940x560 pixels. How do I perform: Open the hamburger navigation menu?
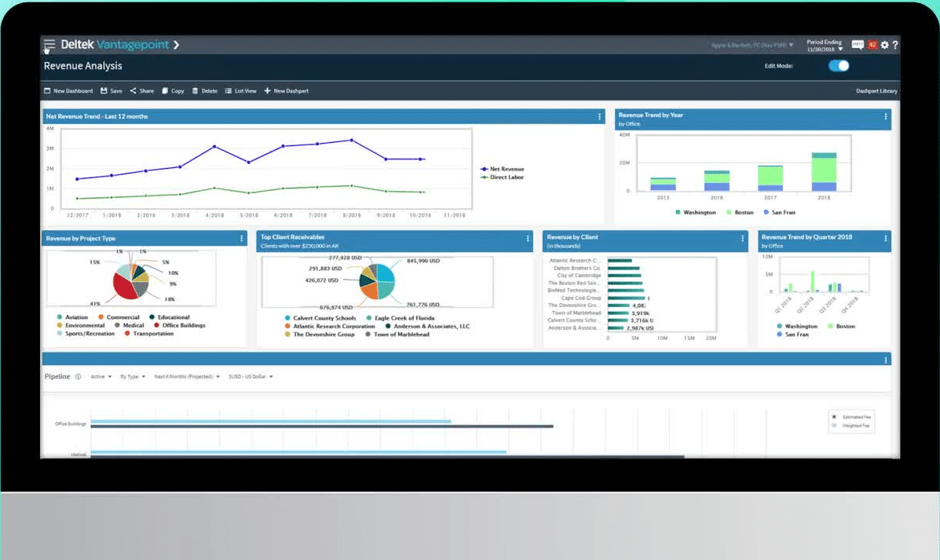tap(49, 44)
